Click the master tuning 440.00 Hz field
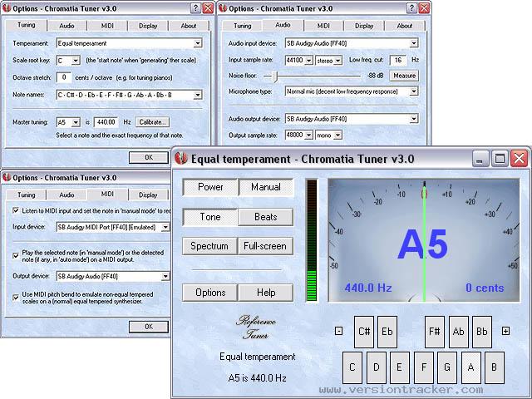 106,122
